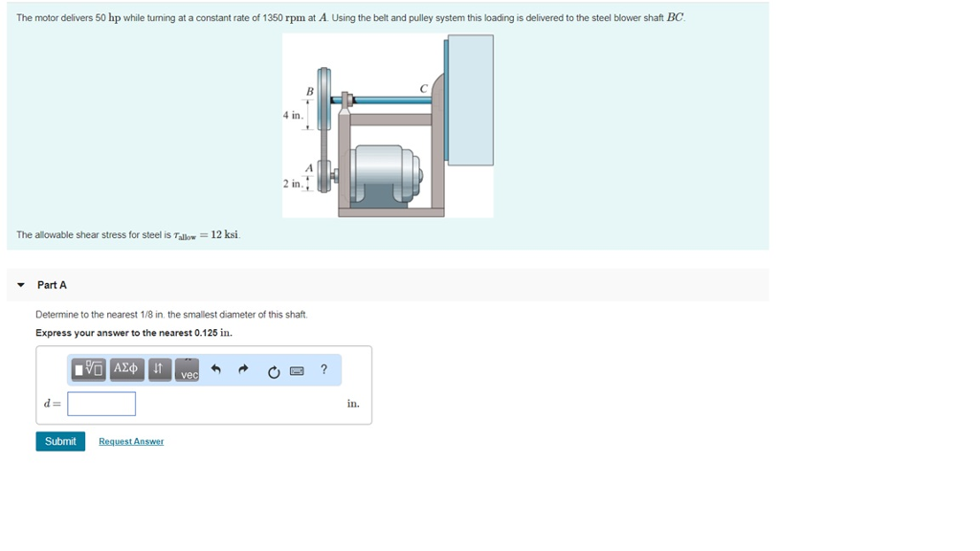980x551 pixels.
Task: Click the up-down arrows formatting icon
Action: pos(158,368)
